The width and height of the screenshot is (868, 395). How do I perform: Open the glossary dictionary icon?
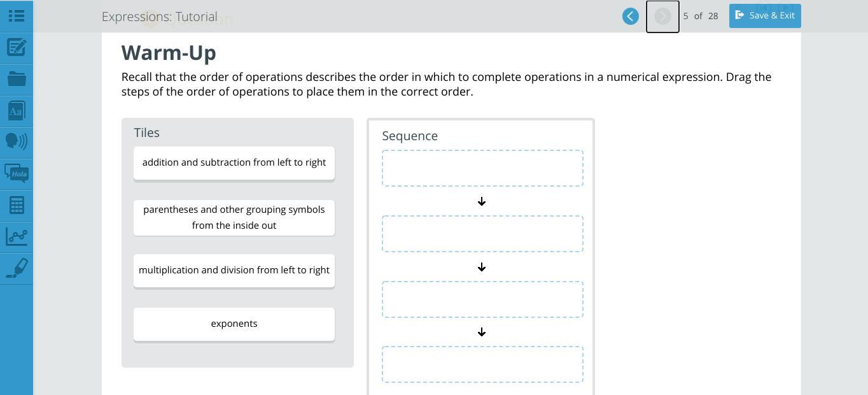click(17, 111)
